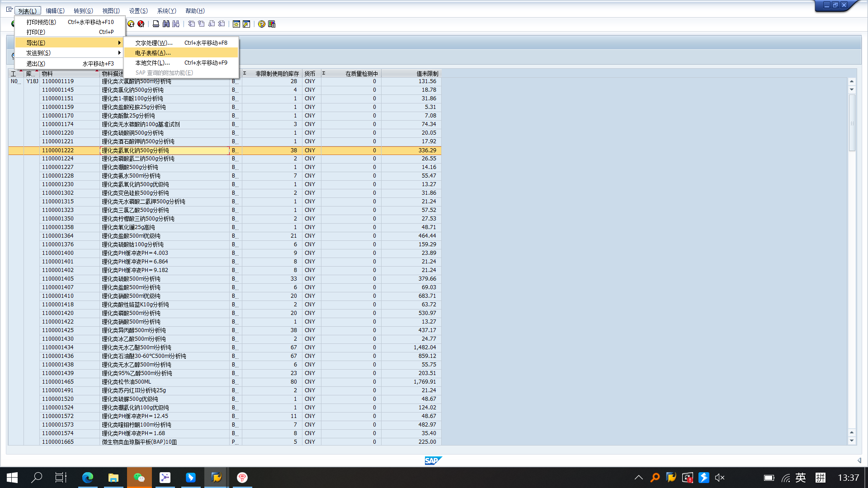
Task: Open the 编辑(E) menu
Action: point(55,11)
